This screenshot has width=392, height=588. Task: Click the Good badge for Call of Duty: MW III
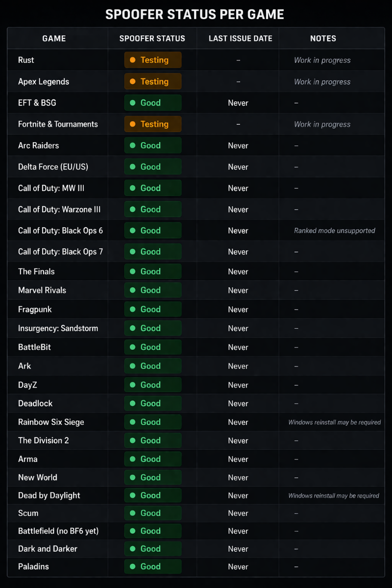point(152,188)
